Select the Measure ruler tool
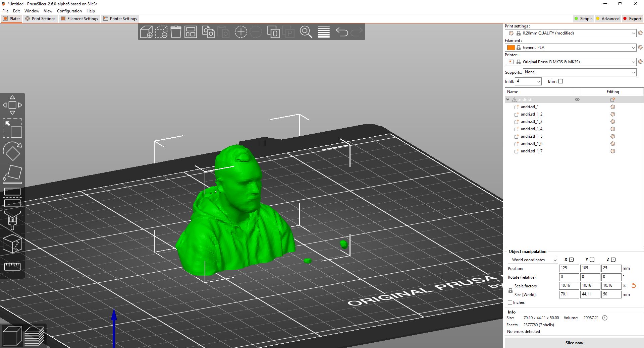 point(12,267)
